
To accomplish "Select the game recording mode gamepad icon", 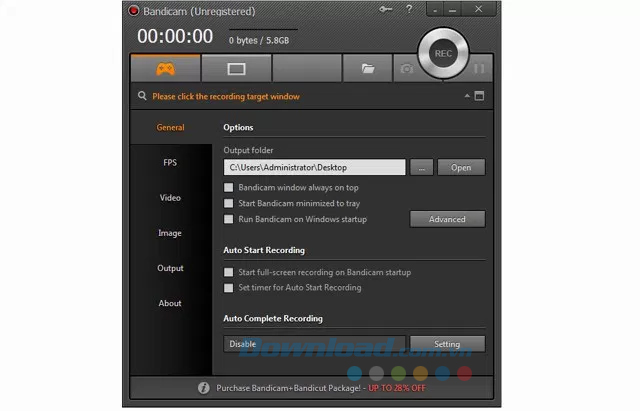I will coord(165,69).
